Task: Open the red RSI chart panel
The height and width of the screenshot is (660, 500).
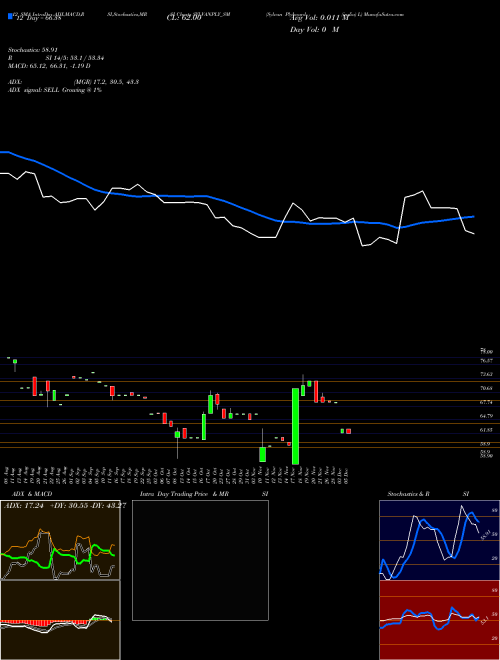Action: tap(439, 620)
